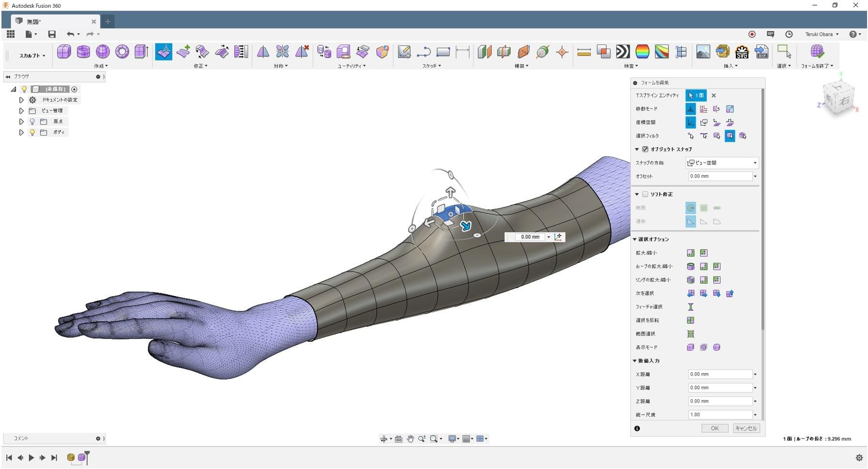The height and width of the screenshot is (469, 868).
Task: Select the vertex selection filter
Action: point(690,136)
